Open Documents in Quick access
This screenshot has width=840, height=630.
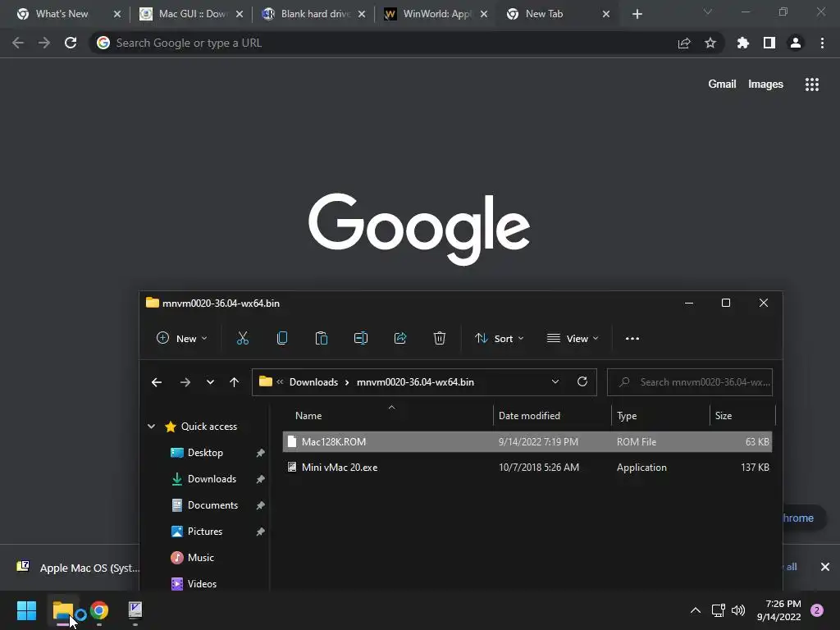pos(212,505)
